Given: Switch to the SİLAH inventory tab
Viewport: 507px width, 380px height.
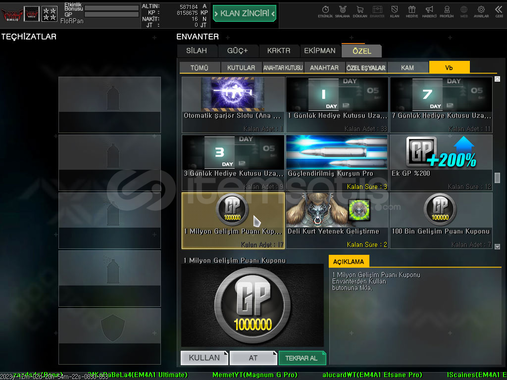Looking at the screenshot, I should point(197,51).
